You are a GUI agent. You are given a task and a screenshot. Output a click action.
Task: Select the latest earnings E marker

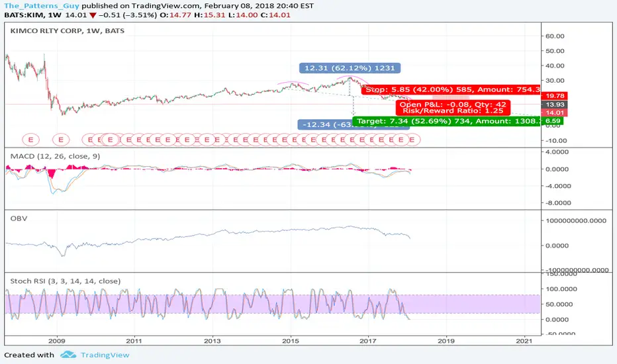click(x=412, y=139)
